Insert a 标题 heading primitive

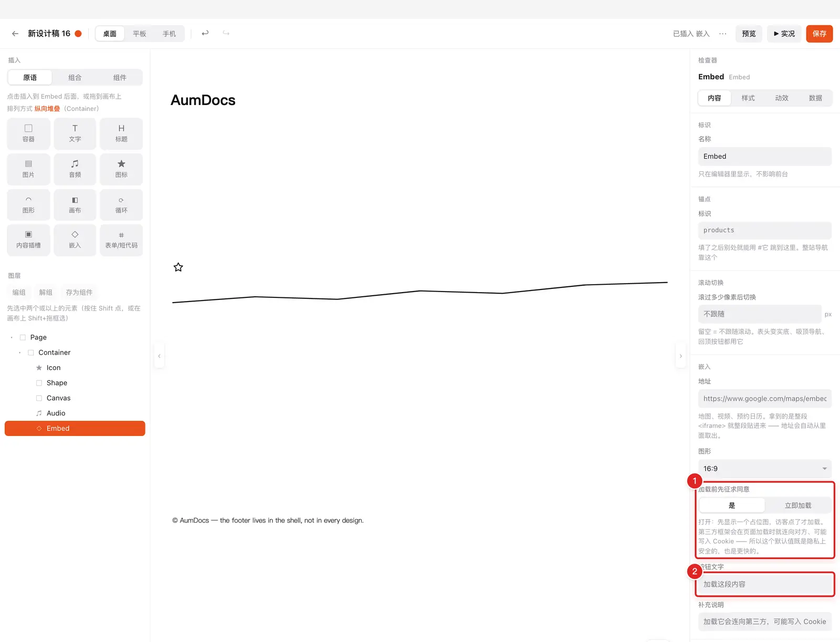[x=121, y=133]
